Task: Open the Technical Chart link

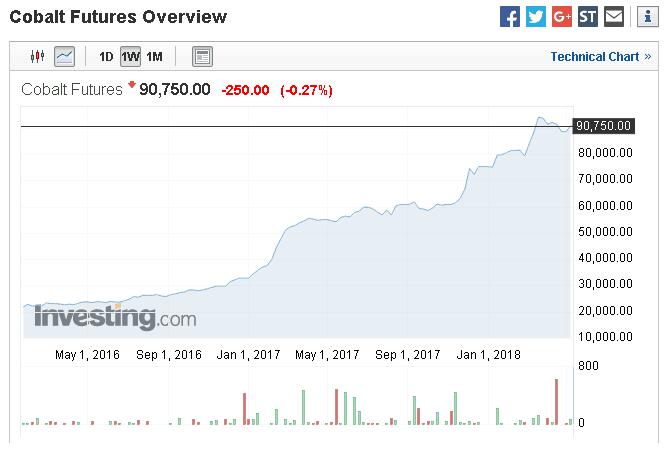Action: (x=594, y=57)
